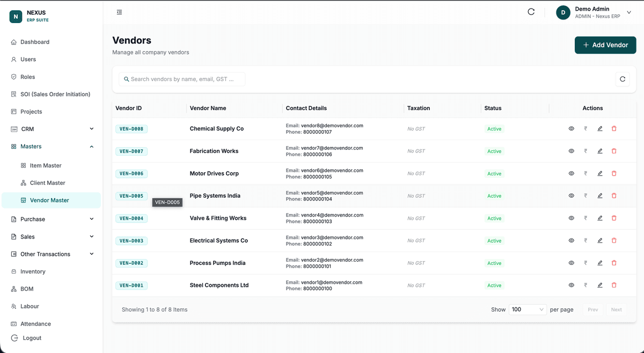The height and width of the screenshot is (353, 644).
Task: Open Item Master under Masters
Action: [x=52, y=165]
